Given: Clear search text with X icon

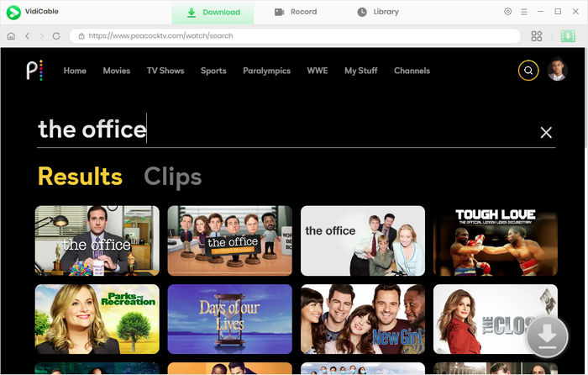Looking at the screenshot, I should click(546, 132).
